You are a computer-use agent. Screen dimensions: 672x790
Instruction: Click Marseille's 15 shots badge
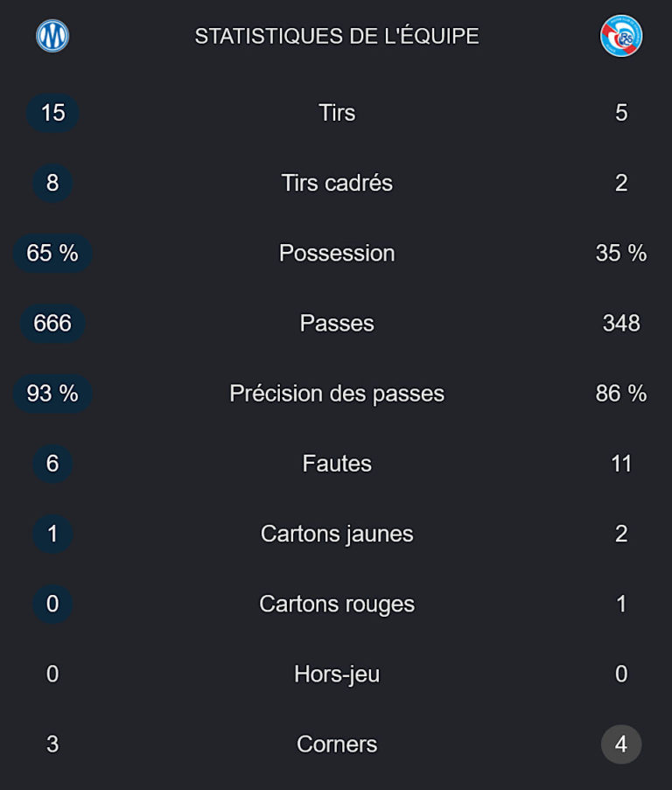point(52,113)
